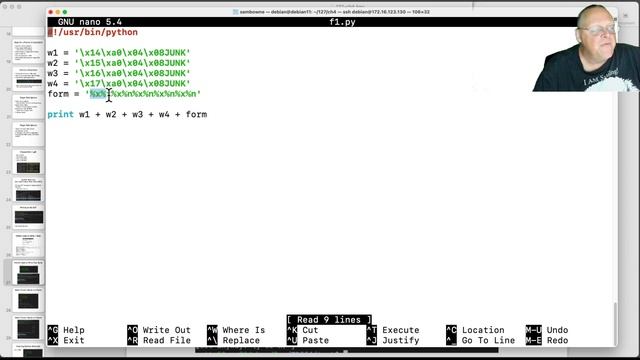Place the cursor on the '#!/usr/bin/python' shebang line
Image resolution: width=640 pixels, height=360 pixels.
coord(93,32)
